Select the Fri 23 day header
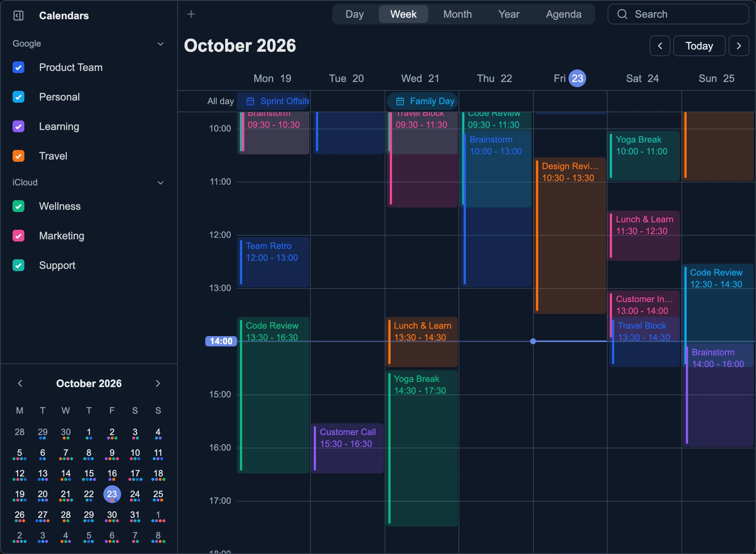The height and width of the screenshot is (554, 756). (570, 78)
